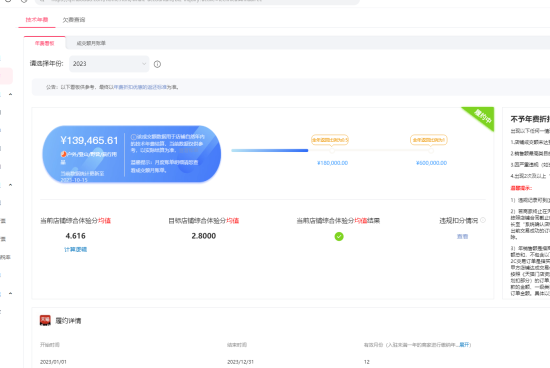Switch to the 技术年费 top tab

coord(37,20)
